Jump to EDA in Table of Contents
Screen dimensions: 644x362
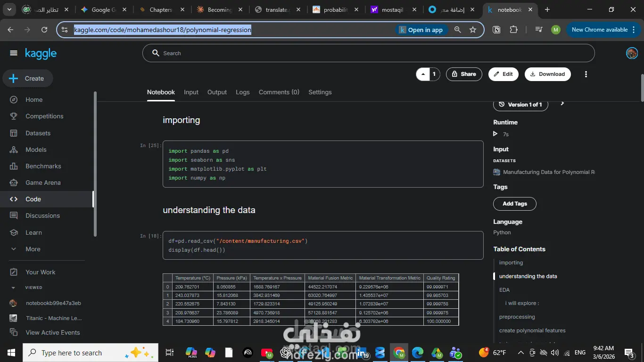(x=504, y=290)
